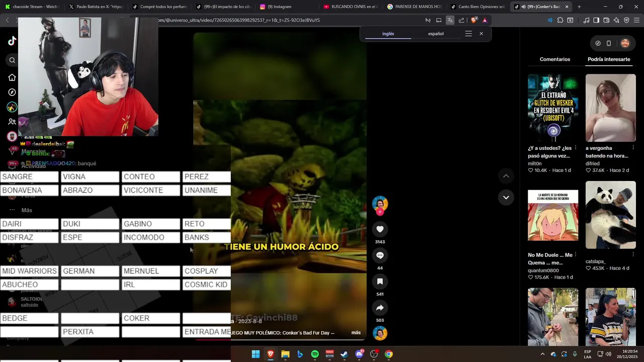Open Spotify from taskbar
Image resolution: width=644 pixels, height=362 pixels.
[x=315, y=354]
